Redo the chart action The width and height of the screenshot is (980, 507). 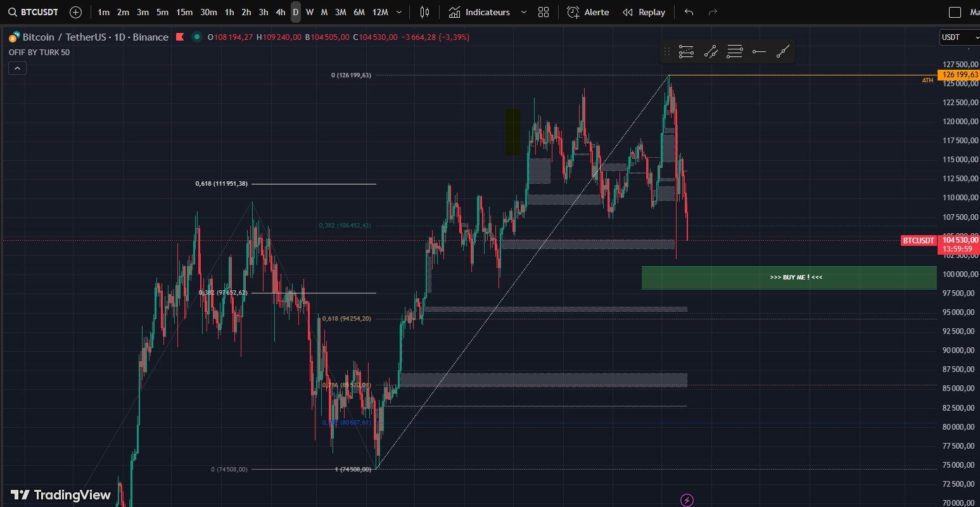pyautogui.click(x=713, y=12)
